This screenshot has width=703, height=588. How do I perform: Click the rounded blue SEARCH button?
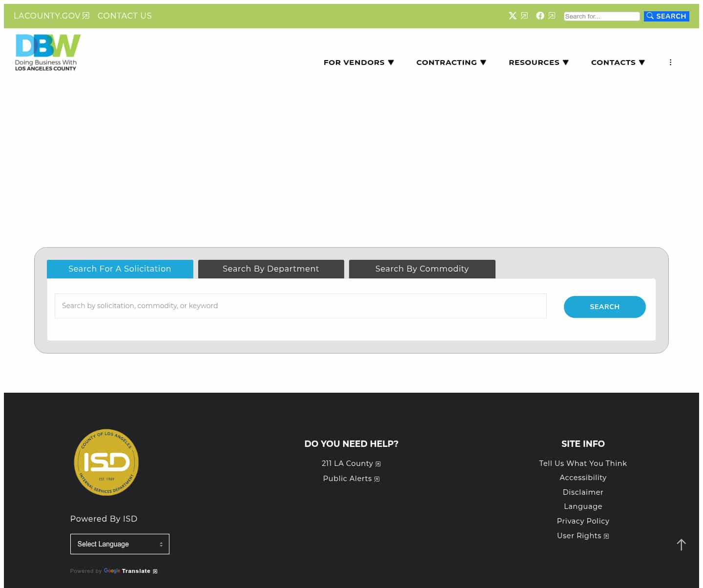coord(605,307)
